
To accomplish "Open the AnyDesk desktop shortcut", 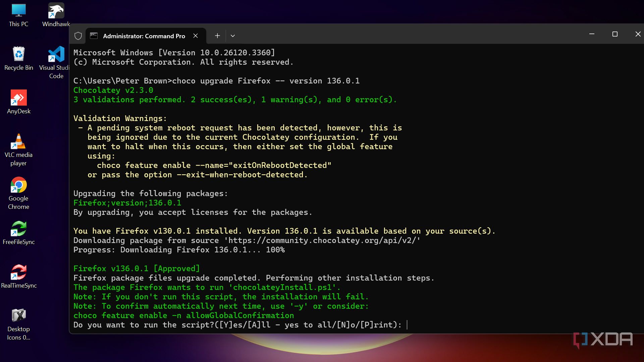I will 18,98.
